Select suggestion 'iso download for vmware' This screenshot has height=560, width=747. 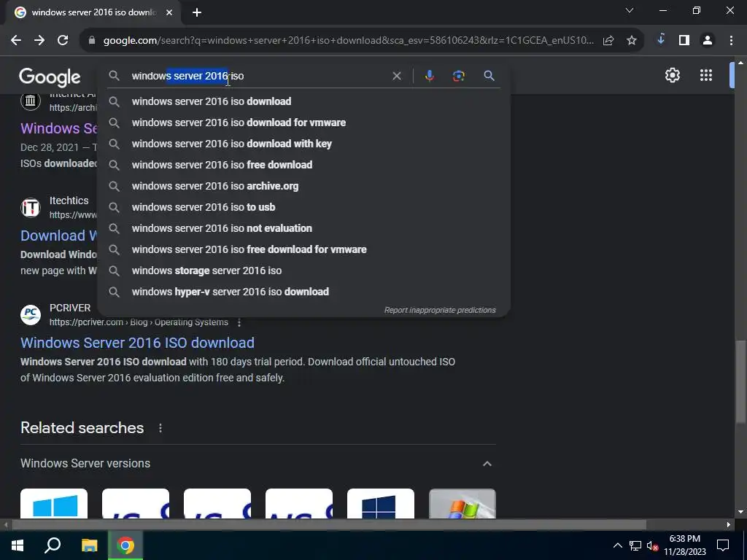click(x=303, y=122)
